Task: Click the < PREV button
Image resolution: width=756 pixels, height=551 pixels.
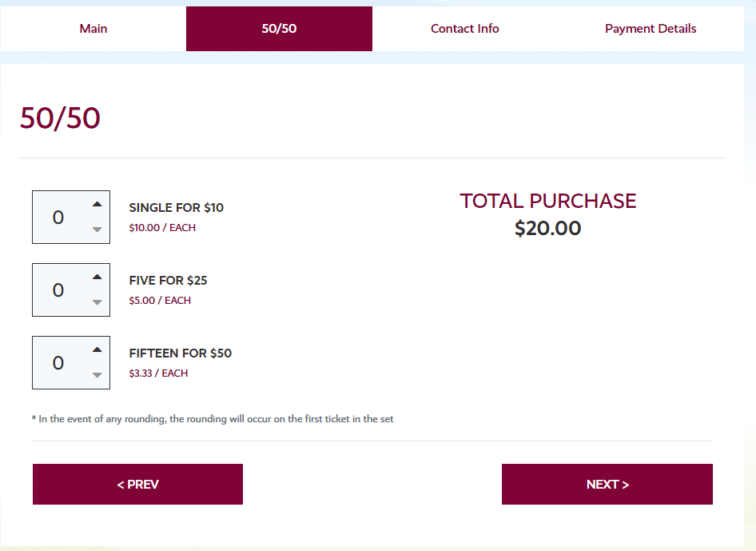Action: [x=138, y=485]
